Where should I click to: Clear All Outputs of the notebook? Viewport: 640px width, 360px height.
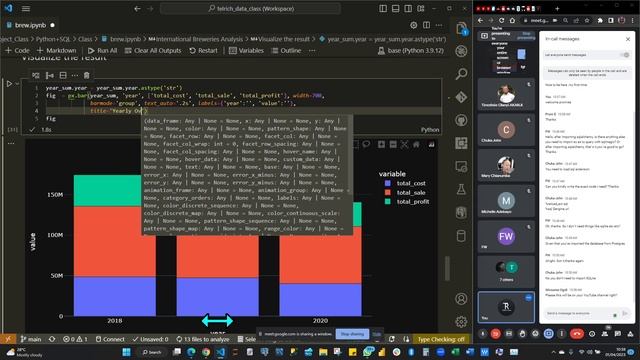pyautogui.click(x=153, y=51)
